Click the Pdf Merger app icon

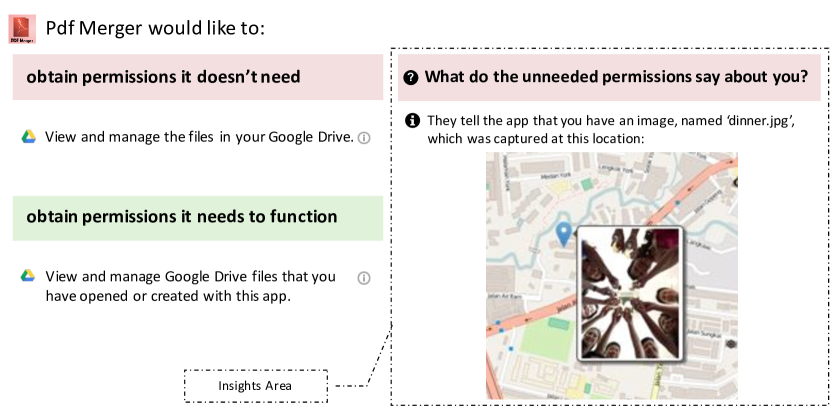pos(21,29)
